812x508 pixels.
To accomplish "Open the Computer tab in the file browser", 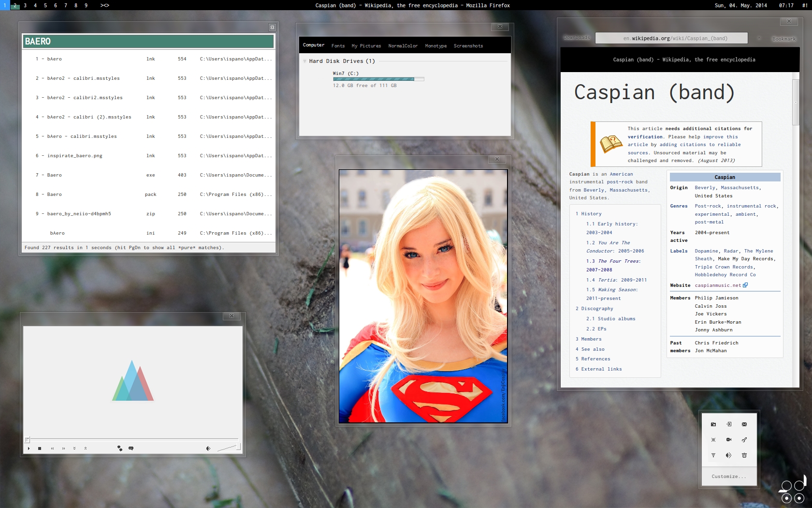I will click(x=314, y=45).
